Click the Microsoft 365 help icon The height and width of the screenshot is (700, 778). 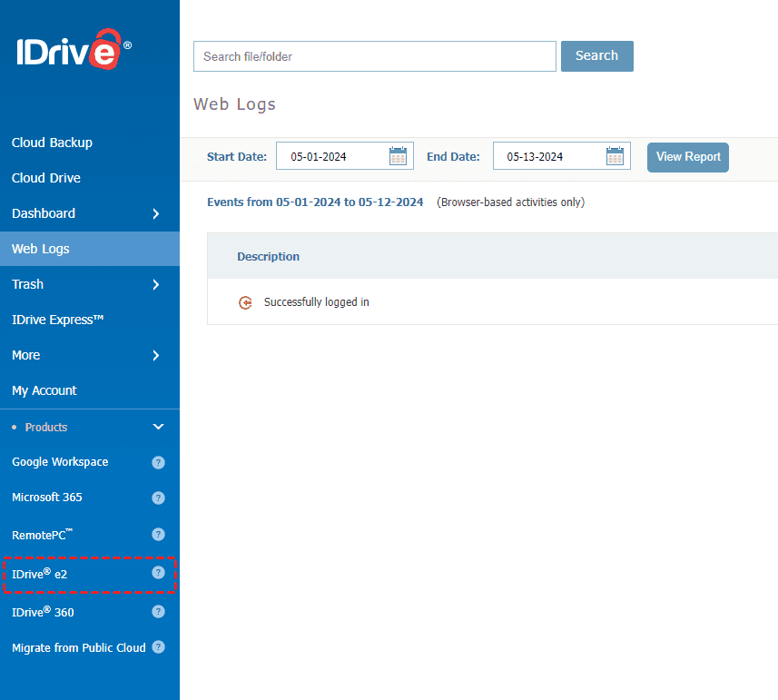tap(158, 498)
